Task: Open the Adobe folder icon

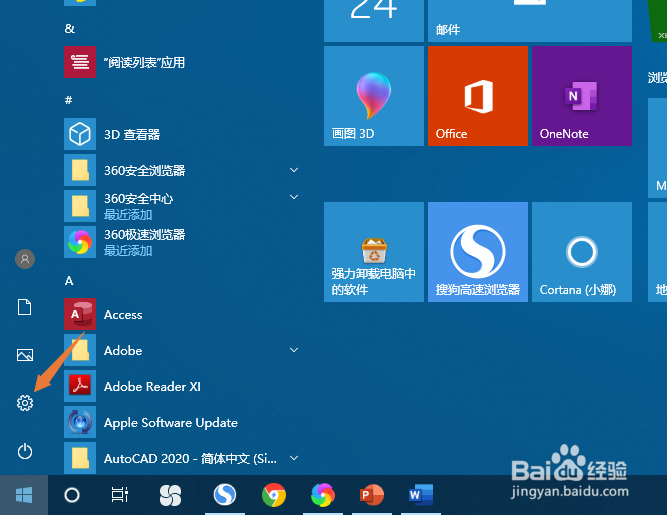Action: click(80, 350)
